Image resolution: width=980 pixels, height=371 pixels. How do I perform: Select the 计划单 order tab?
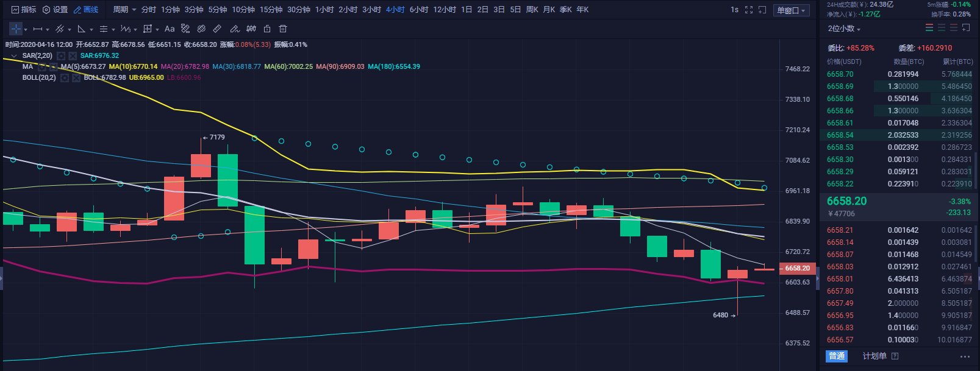click(x=874, y=356)
